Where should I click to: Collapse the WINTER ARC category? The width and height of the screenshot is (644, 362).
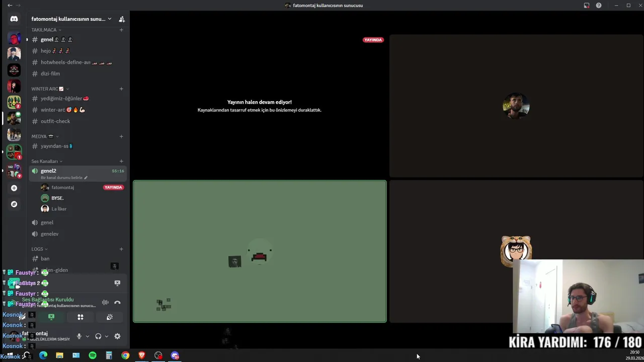pyautogui.click(x=50, y=89)
